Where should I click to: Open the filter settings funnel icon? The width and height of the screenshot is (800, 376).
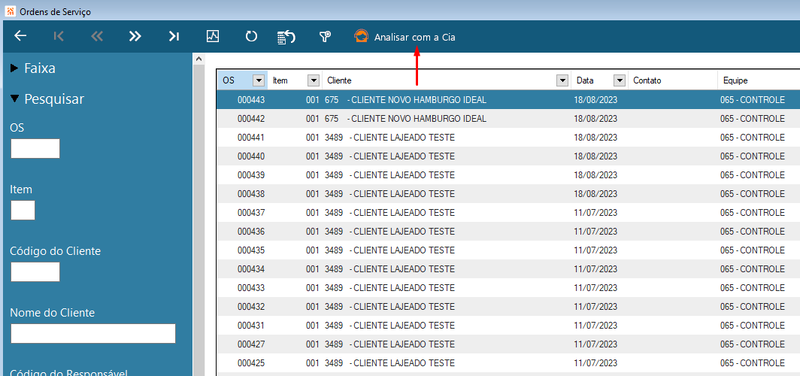[x=324, y=36]
